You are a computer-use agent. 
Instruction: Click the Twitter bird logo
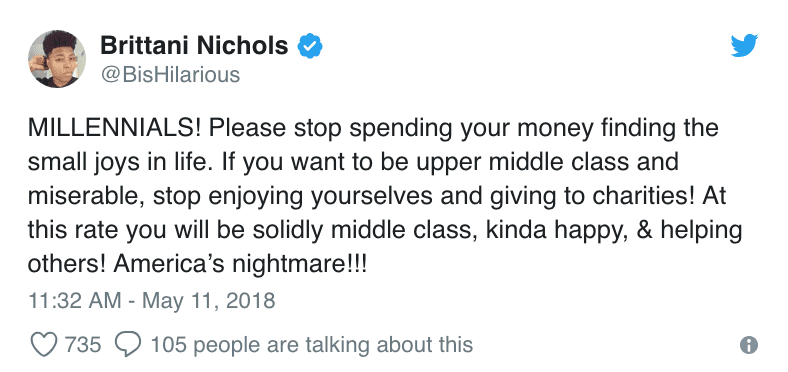pos(744,46)
